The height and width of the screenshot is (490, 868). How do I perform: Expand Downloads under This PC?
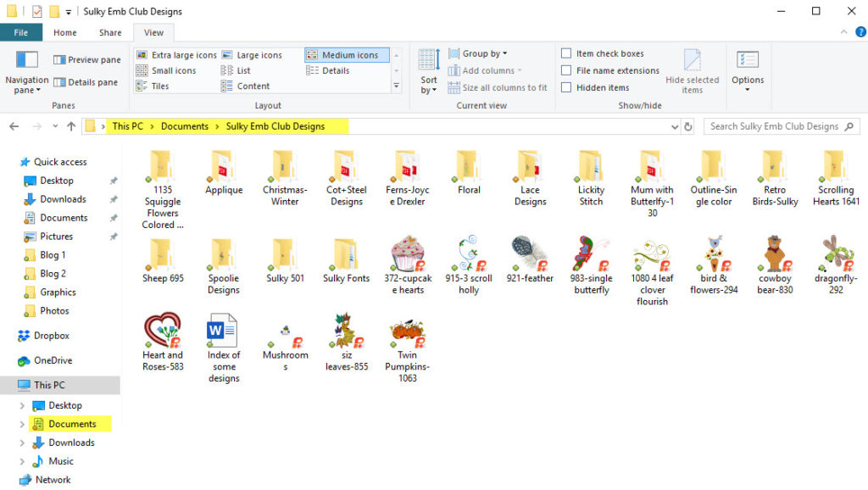point(22,443)
